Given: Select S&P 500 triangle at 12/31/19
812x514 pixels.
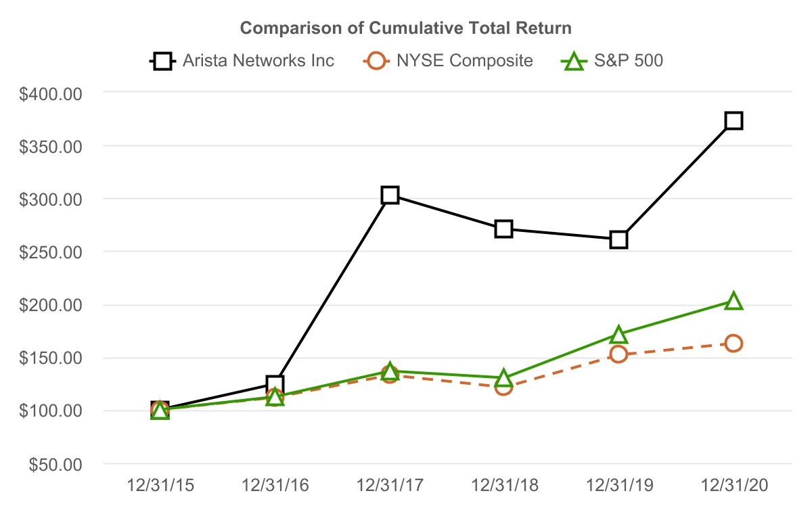Looking at the screenshot, I should [x=618, y=335].
